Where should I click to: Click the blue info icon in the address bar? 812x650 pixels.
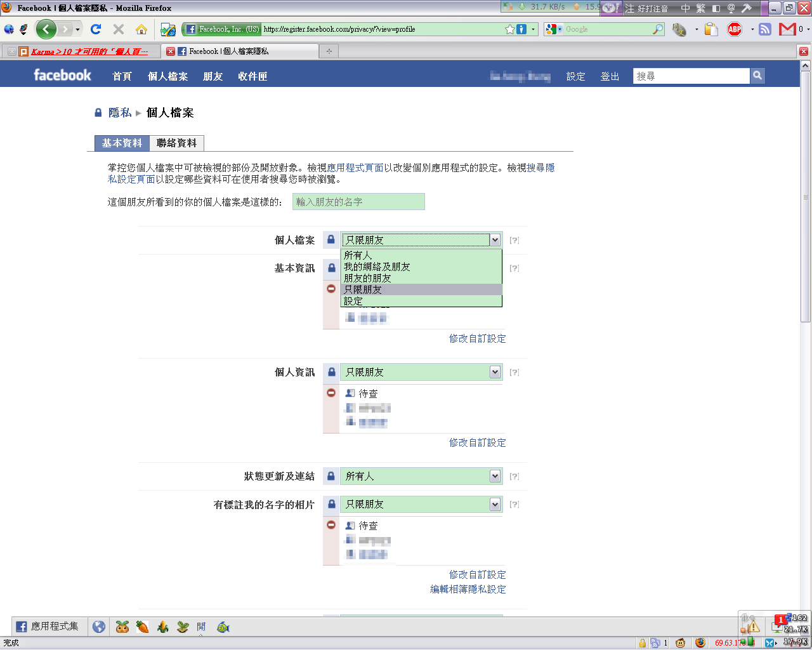pos(521,29)
